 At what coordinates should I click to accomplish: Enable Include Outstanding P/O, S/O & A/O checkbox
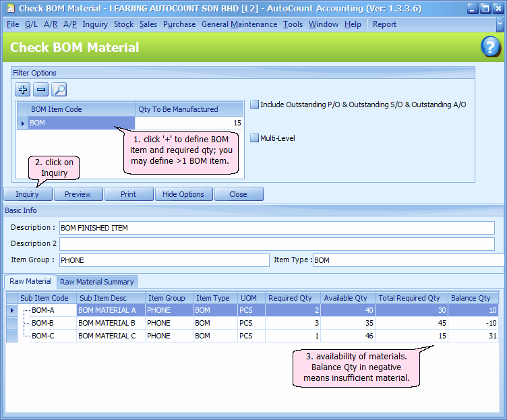(254, 104)
